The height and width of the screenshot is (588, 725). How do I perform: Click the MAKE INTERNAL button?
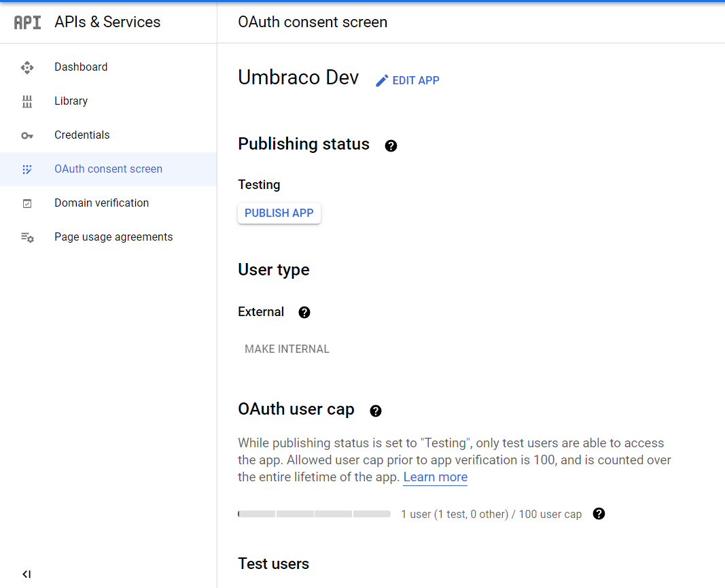287,349
